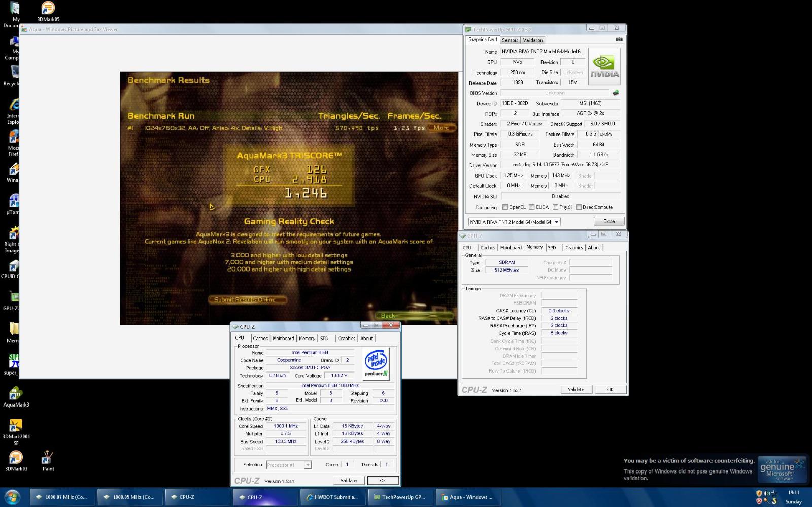Click the Specification Intel Pentium III EB 1000 MHz
The height and width of the screenshot is (507, 812).
330,386
